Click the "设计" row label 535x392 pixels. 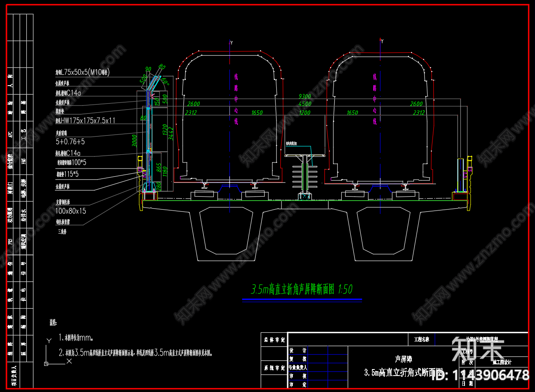coord(298,351)
